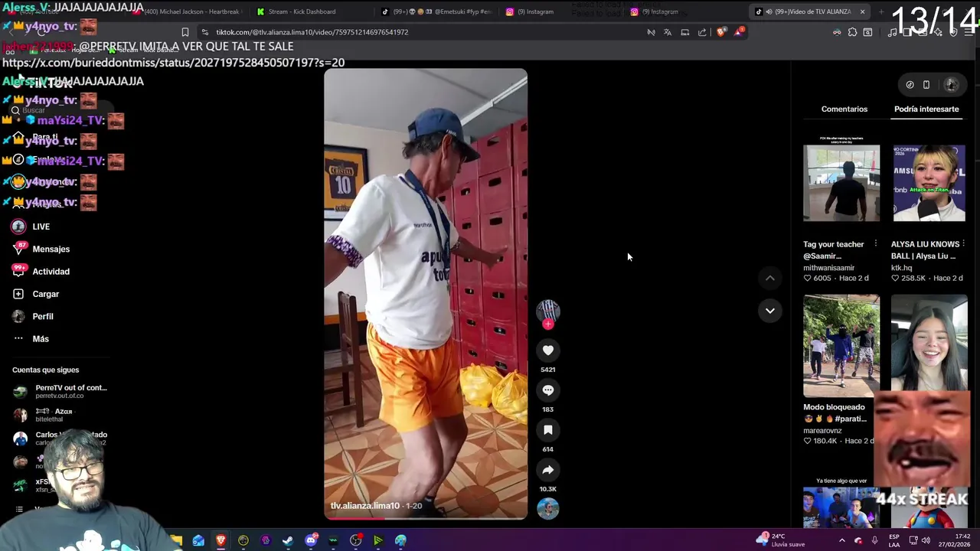Seek the video progress bar at bottom
980x551 pixels.
pos(425,518)
